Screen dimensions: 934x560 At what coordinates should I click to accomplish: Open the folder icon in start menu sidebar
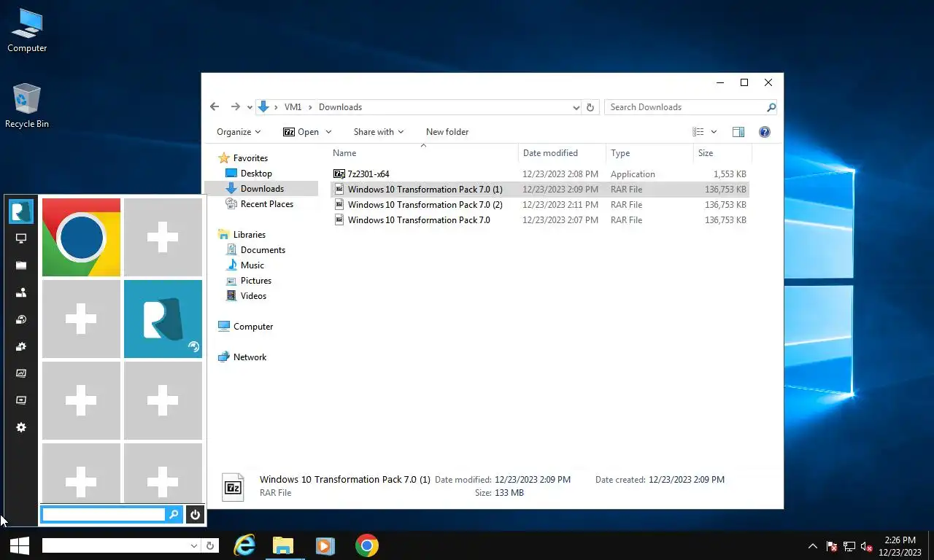tap(21, 265)
